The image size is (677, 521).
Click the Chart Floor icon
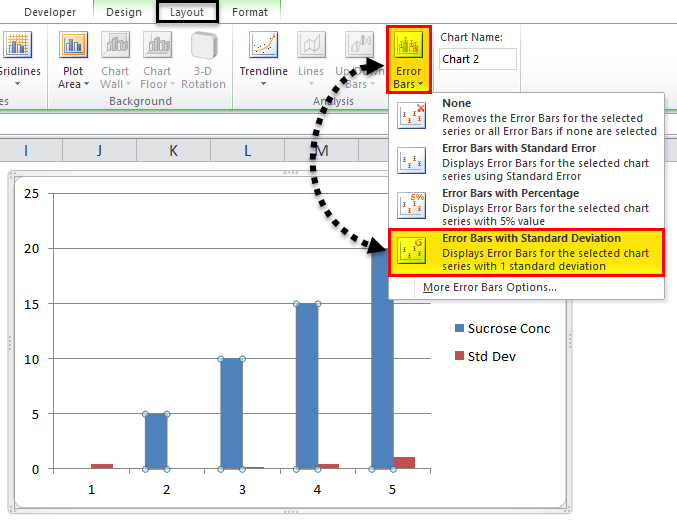pos(158,44)
